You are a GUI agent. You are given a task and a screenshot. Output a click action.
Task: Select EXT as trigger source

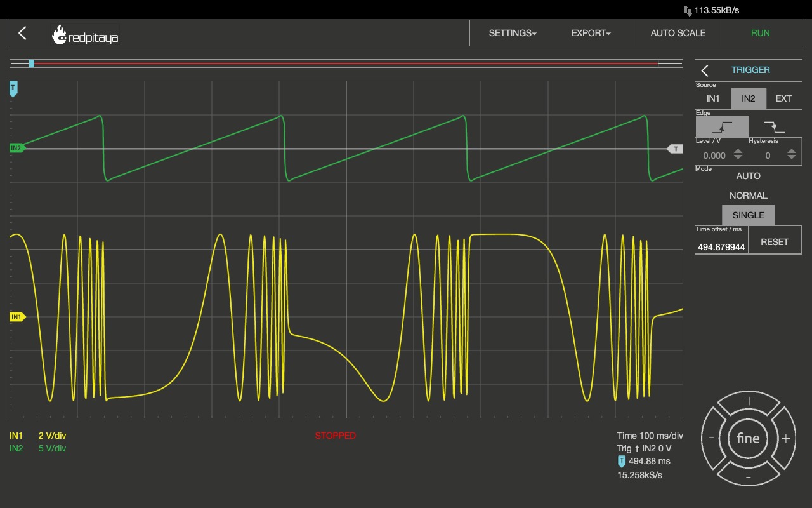pos(783,98)
